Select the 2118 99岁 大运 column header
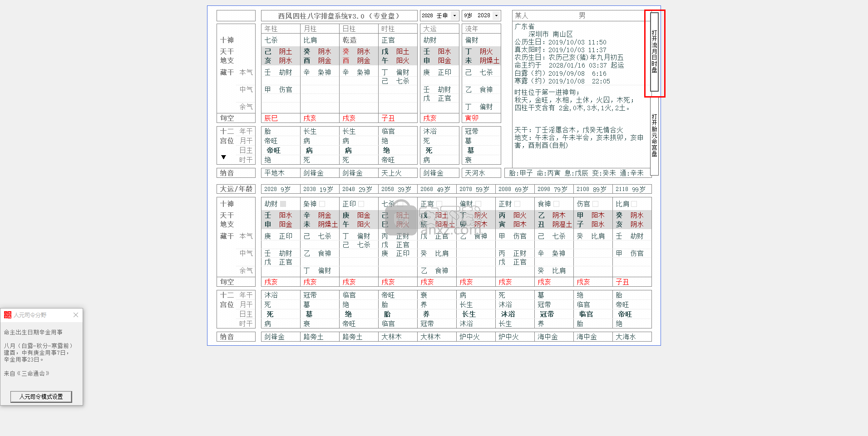Image resolution: width=868 pixels, height=436 pixels. pos(632,189)
